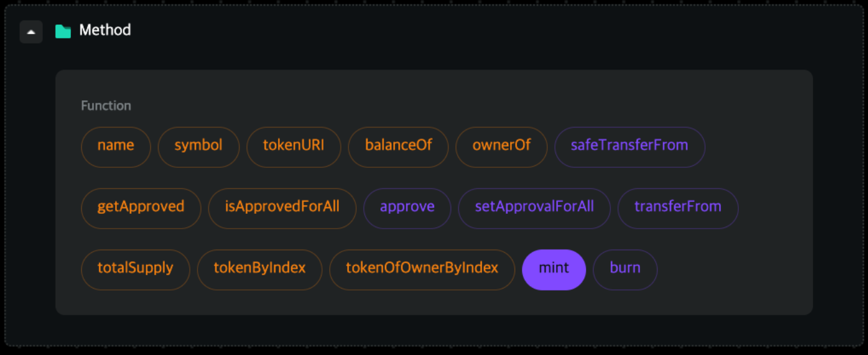868x355 pixels.
Task: Click the highlighted mint function
Action: tap(554, 268)
